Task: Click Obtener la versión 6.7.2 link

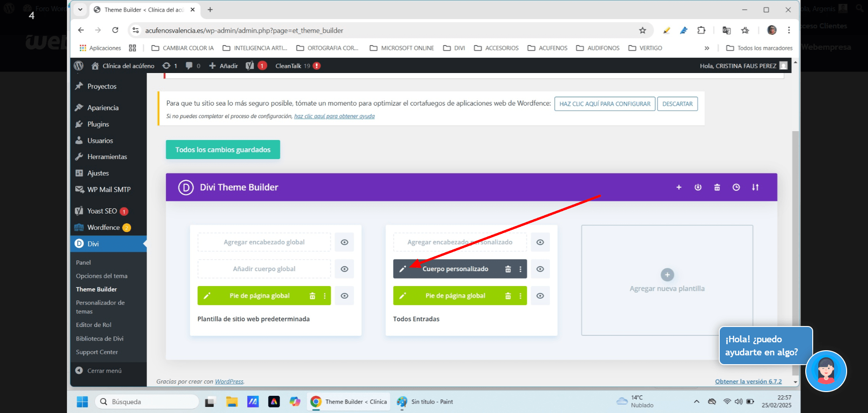Action: [748, 381]
